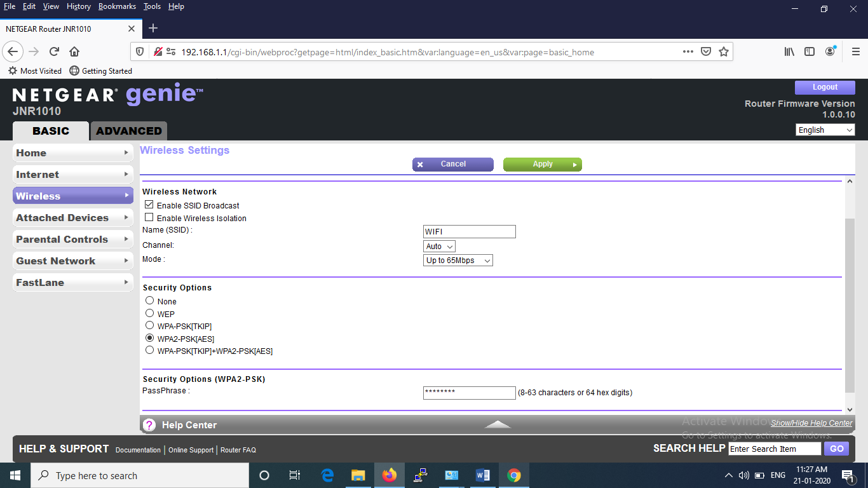Launch Microsoft Edge from the taskbar

coord(327,475)
